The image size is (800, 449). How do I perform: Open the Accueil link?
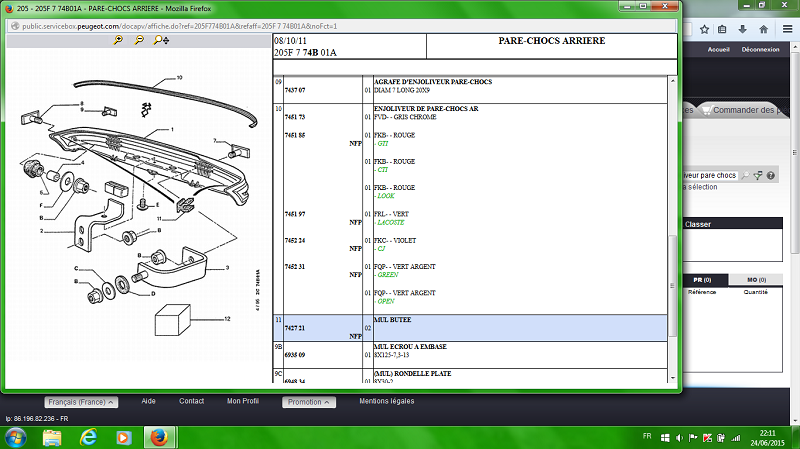coord(718,49)
